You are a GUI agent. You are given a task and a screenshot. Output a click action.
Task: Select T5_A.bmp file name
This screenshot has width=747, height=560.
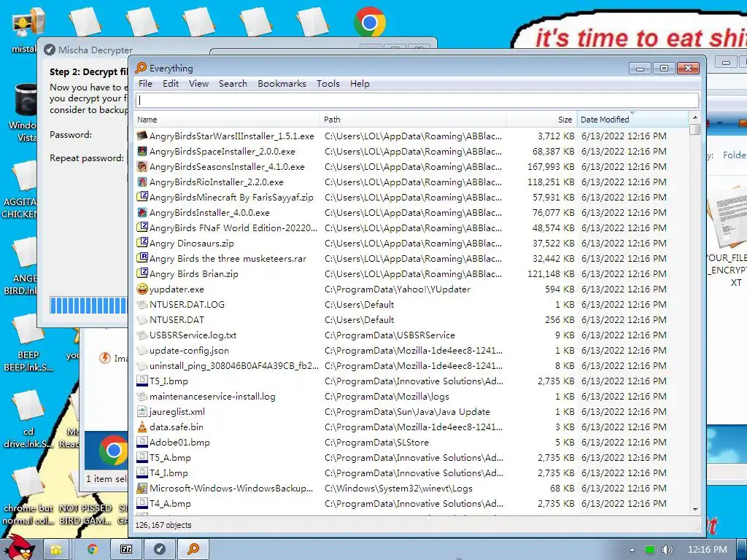click(170, 458)
